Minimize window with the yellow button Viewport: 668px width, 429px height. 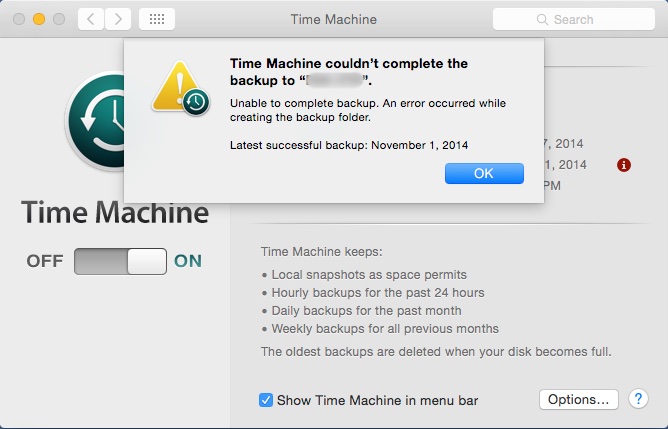click(x=39, y=19)
